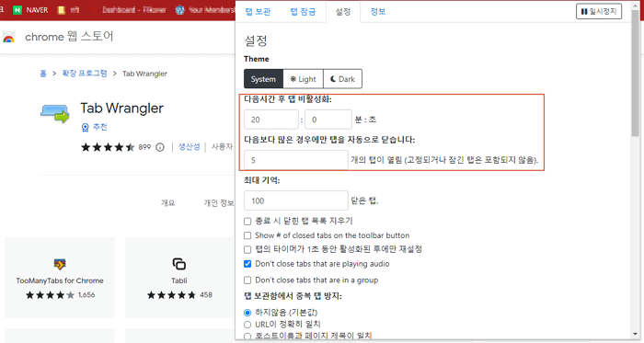Viewport: 644px width, 343px height.
Task: Click the Chrome Web Store logo
Action: click(x=8, y=38)
